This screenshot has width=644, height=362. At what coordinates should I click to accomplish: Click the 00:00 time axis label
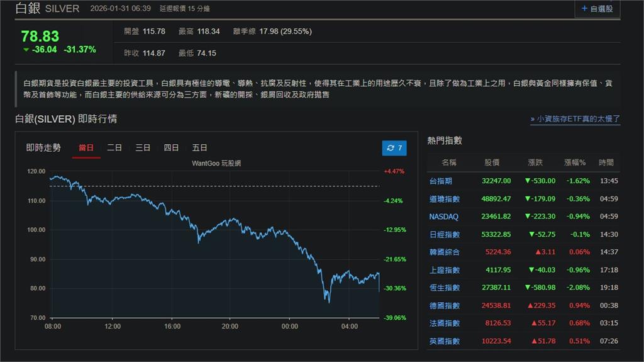pyautogui.click(x=289, y=327)
